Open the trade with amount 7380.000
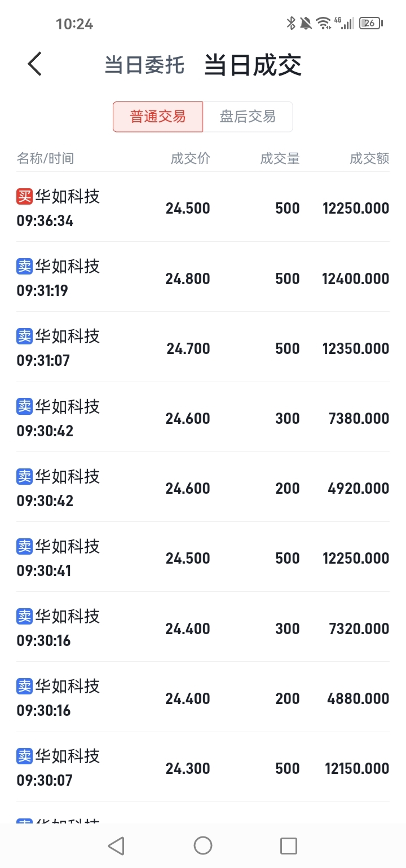Image resolution: width=406 pixels, height=868 pixels. [x=203, y=417]
